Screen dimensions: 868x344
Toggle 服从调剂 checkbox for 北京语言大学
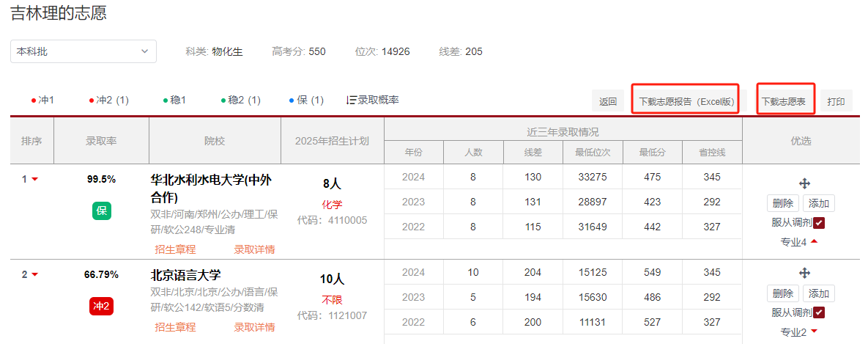[820, 312]
